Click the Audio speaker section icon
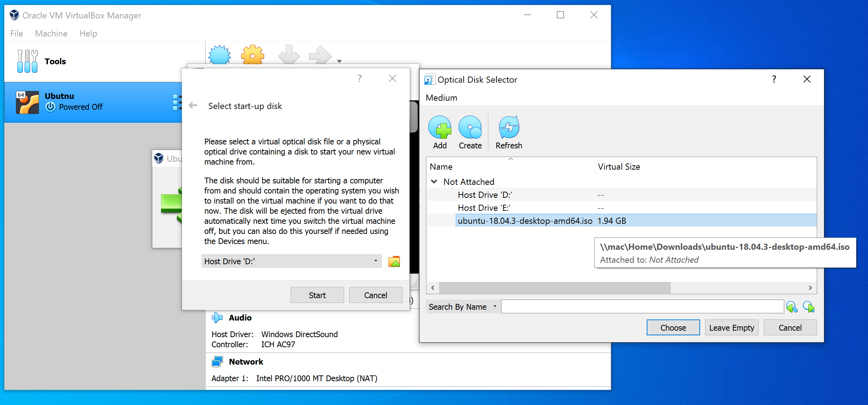The height and width of the screenshot is (405, 868). (217, 318)
